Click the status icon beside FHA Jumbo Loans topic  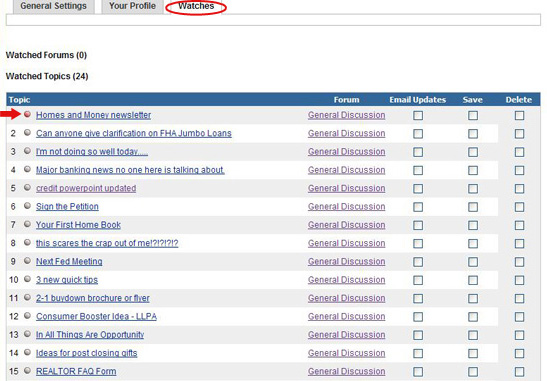(x=27, y=133)
